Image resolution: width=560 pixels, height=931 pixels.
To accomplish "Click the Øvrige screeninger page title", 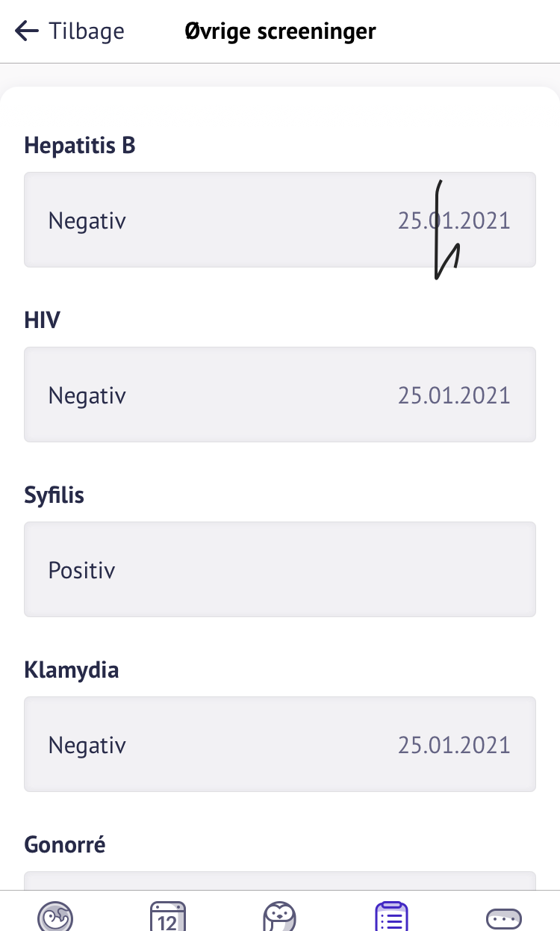I will coord(280,31).
